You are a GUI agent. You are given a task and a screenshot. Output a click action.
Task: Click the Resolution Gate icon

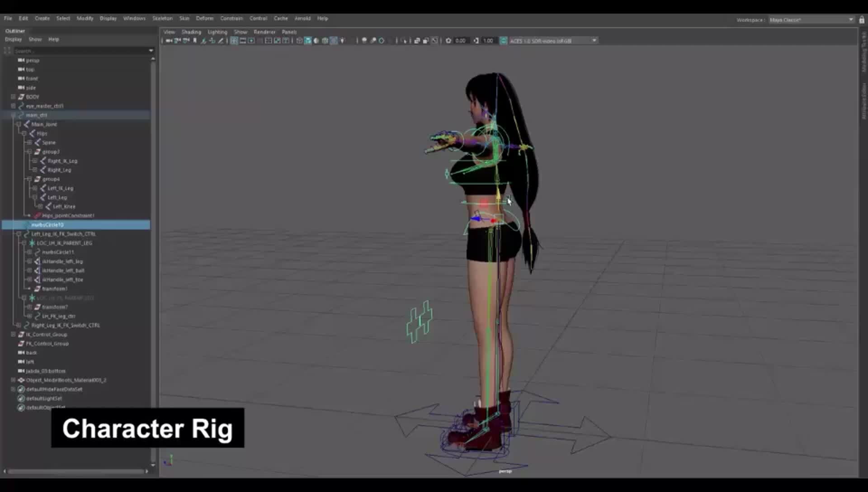coord(252,41)
